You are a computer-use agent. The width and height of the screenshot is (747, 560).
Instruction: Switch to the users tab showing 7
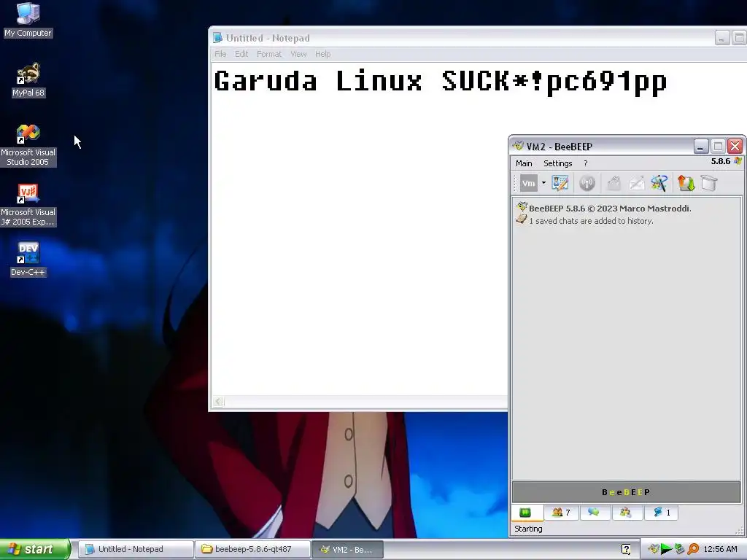tap(561, 513)
